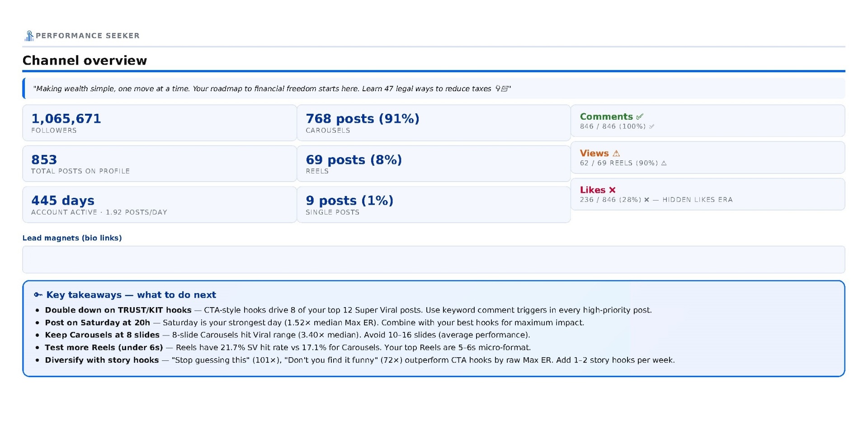Click the key icon in Key takeaways
This screenshot has width=868, height=425.
pyautogui.click(x=38, y=295)
